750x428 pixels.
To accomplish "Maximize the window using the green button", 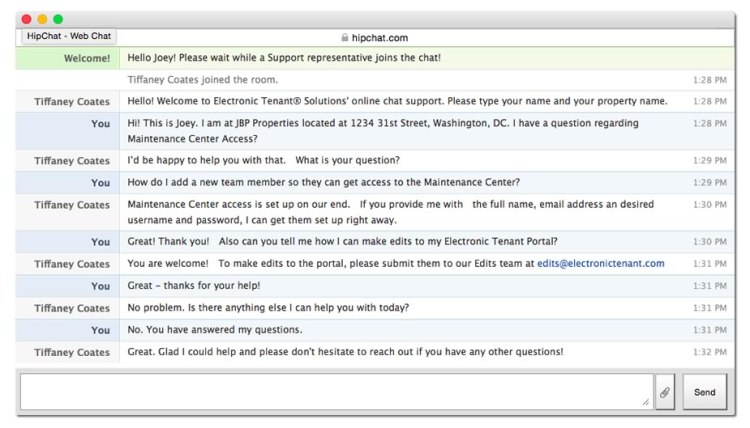I will pos(58,19).
